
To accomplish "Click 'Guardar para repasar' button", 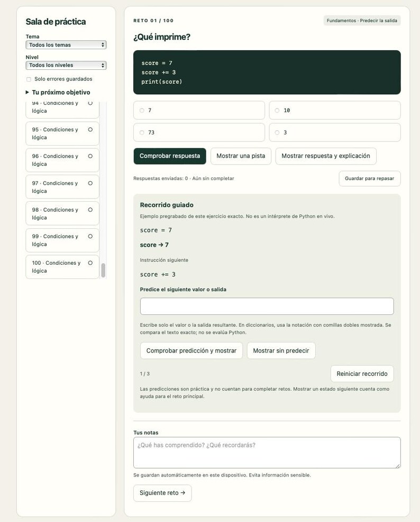I will 369,178.
